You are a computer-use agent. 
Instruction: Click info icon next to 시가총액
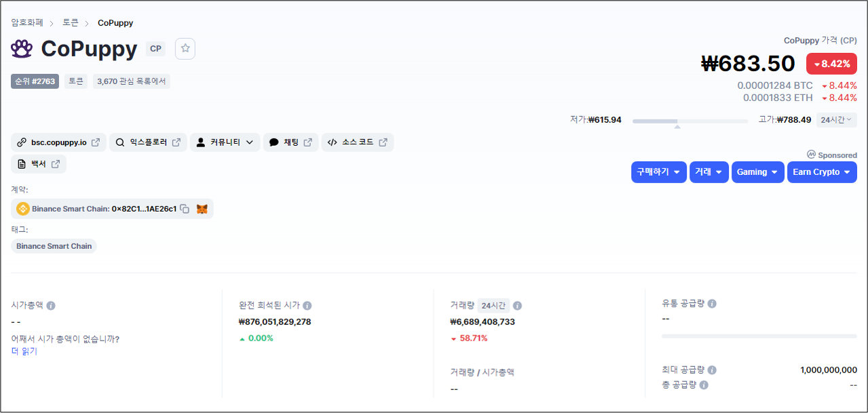[x=51, y=306]
